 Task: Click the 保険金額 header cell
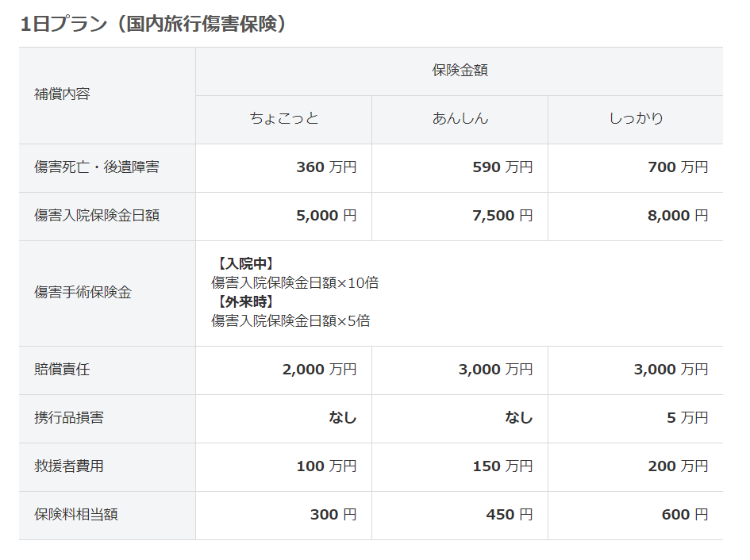tap(460, 71)
